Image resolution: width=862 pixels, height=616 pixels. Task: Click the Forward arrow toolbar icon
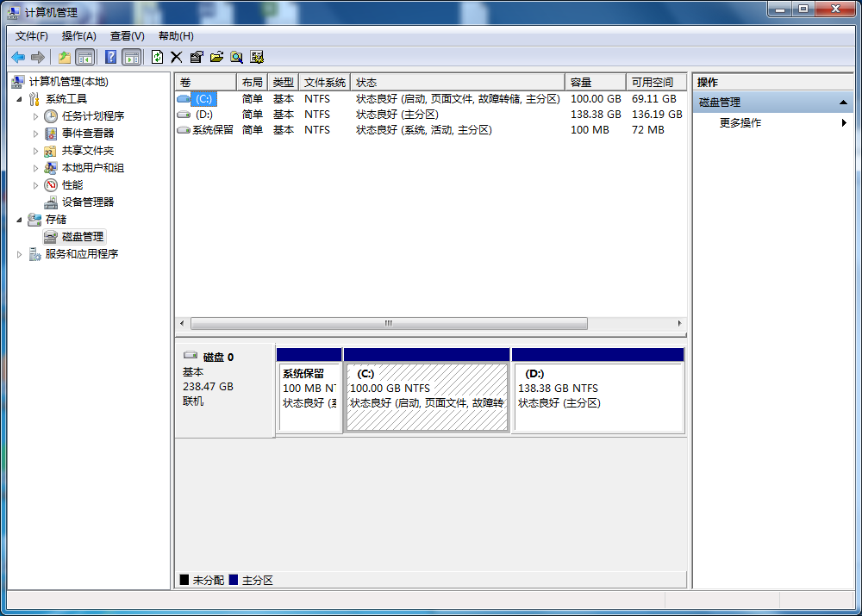pyautogui.click(x=38, y=57)
